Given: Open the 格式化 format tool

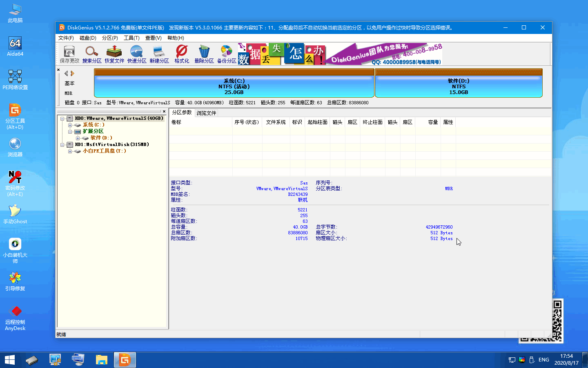Looking at the screenshot, I should 181,54.
